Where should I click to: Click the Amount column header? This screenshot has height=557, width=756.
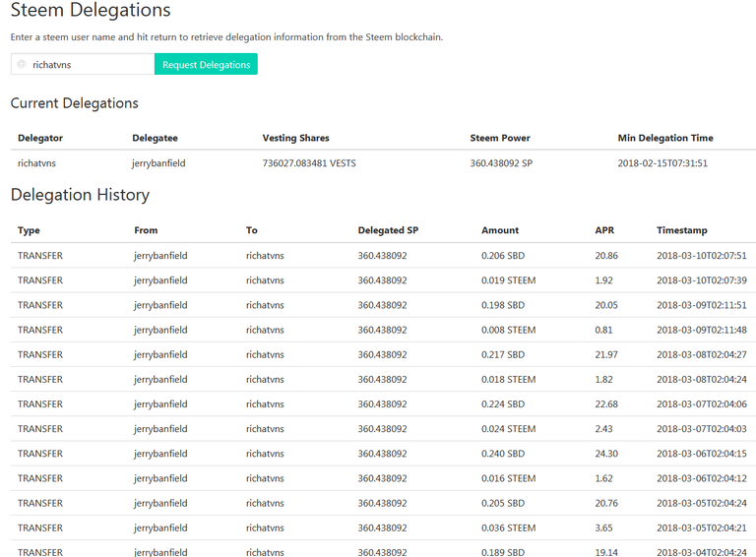tap(500, 230)
